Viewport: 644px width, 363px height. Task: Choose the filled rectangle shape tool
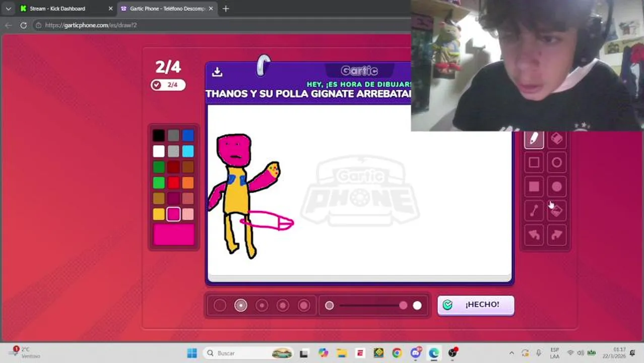(x=534, y=187)
